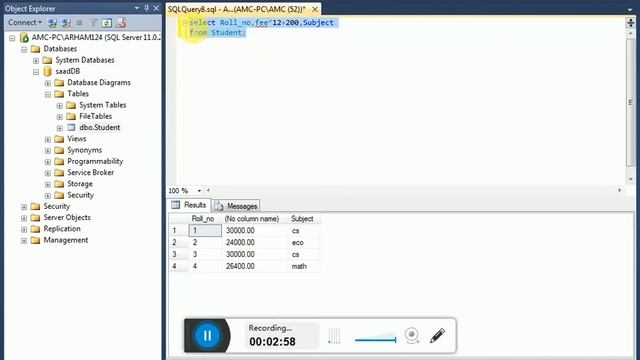Collapse the Databases folder

tap(24, 49)
